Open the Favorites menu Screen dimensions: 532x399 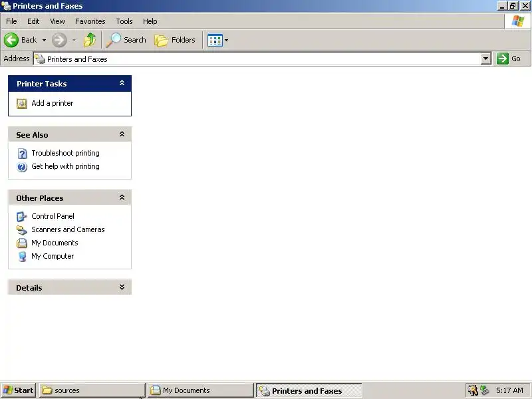tap(90, 21)
